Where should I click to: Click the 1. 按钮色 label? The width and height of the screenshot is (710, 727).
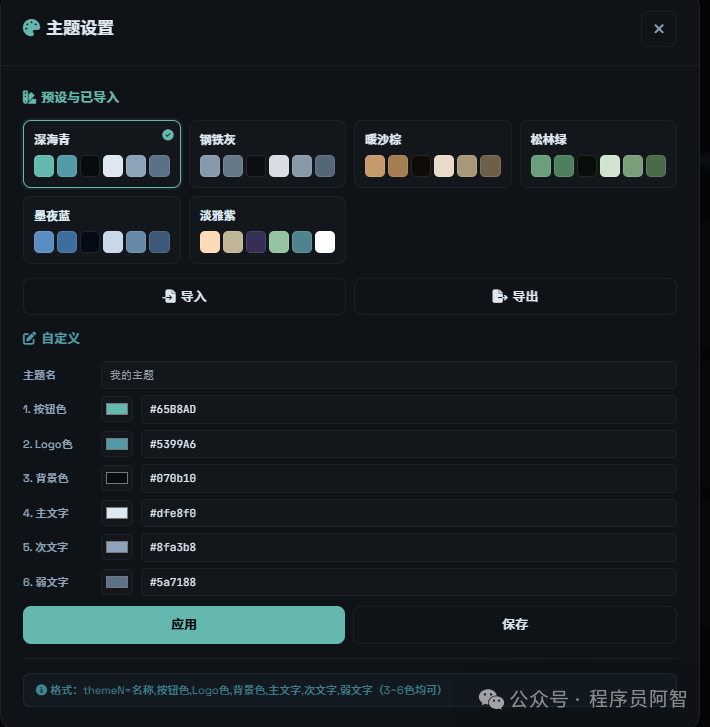coord(45,409)
